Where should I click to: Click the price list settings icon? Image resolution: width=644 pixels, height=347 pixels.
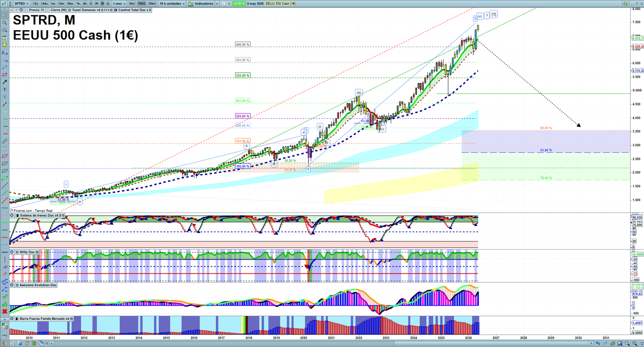42,10
